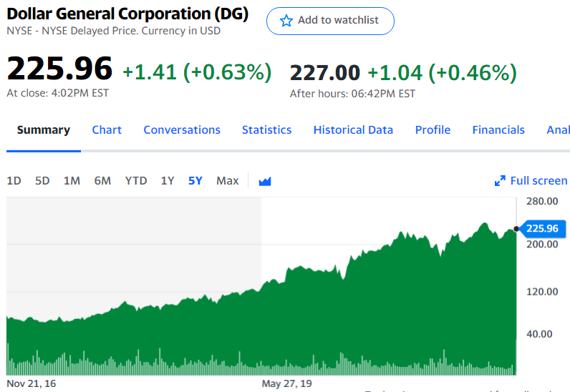Add Dollar General to watchlist
This screenshot has width=570, height=392.
tap(330, 21)
